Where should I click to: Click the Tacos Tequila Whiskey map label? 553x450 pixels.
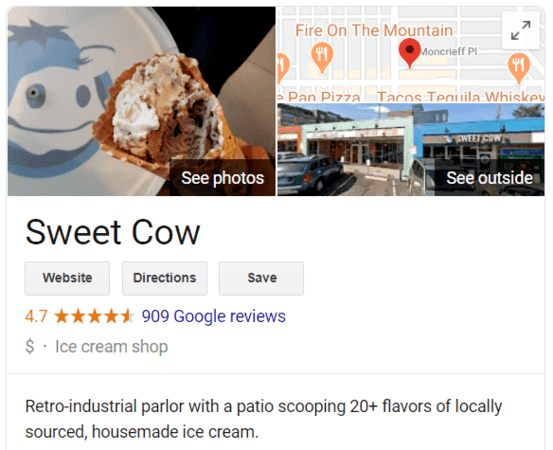(x=461, y=97)
